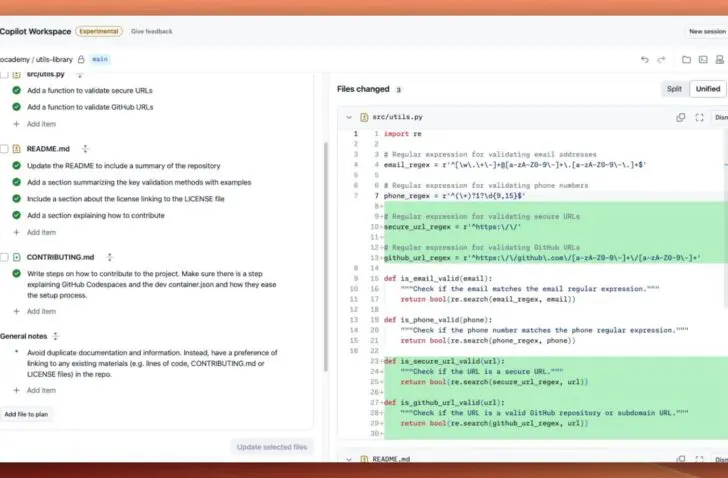
Task: Click the undo arrow icon
Action: click(x=644, y=59)
